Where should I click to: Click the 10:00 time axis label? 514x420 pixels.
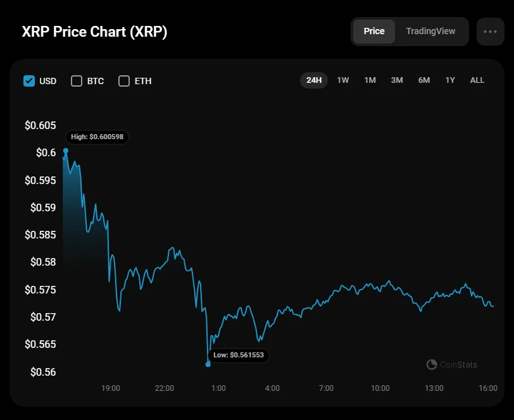coord(380,388)
